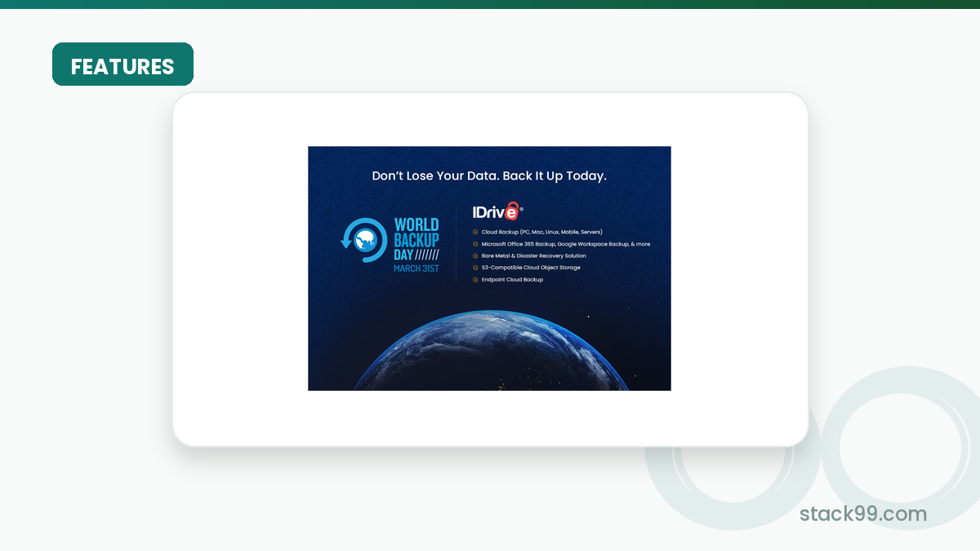Click the MARCH 31ST date text

click(x=416, y=269)
